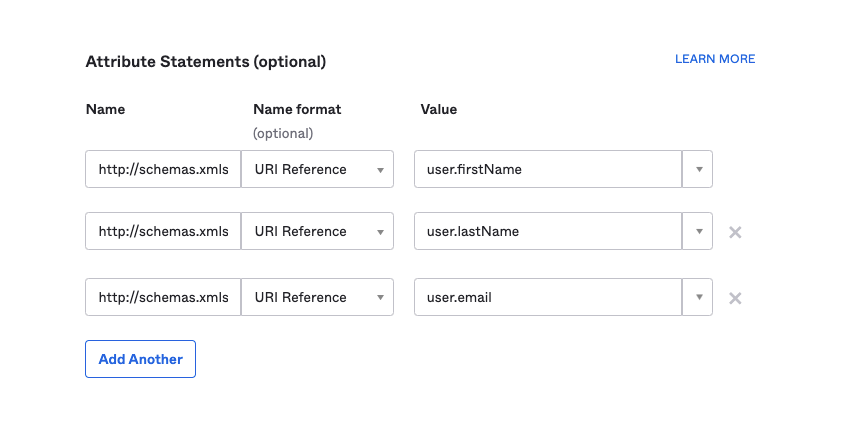The image size is (855, 432).
Task: Remove the user.lastName attribute row
Action: [x=735, y=232]
